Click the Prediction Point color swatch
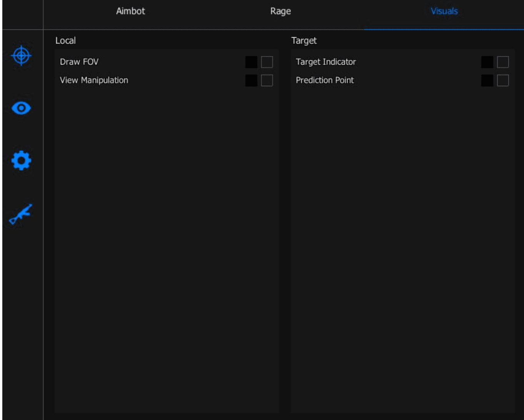The image size is (524, 420). point(487,80)
